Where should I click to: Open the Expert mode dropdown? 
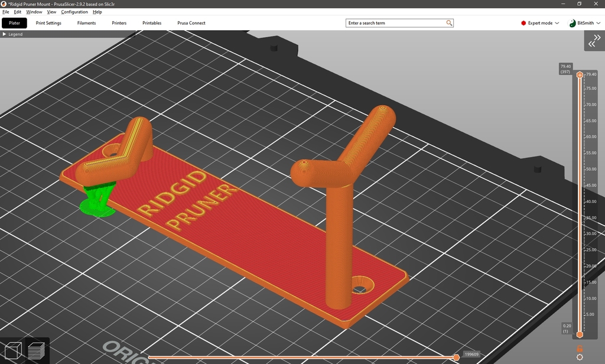(540, 23)
